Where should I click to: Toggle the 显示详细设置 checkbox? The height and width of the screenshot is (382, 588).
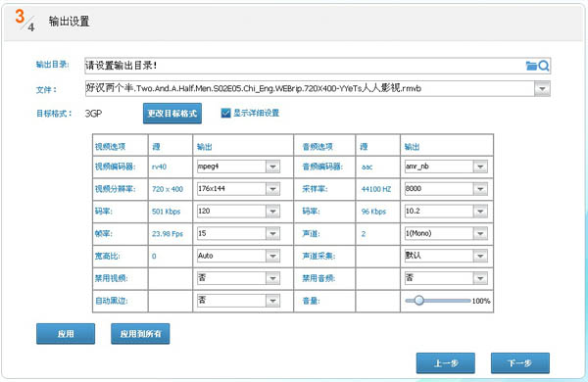[x=225, y=113]
